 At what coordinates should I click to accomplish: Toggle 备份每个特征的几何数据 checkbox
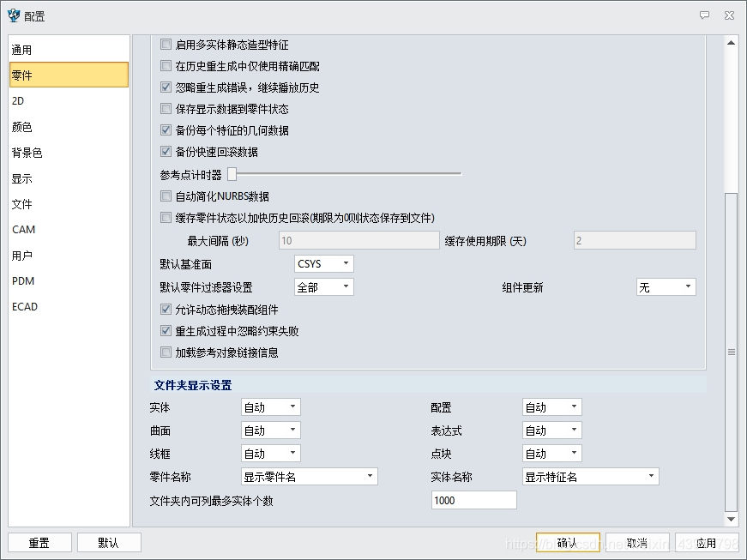166,130
